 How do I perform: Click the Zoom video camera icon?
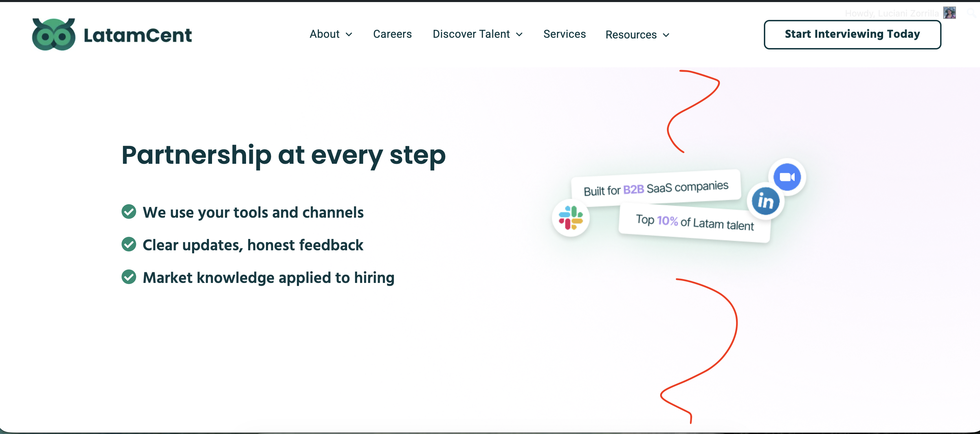[x=787, y=177]
